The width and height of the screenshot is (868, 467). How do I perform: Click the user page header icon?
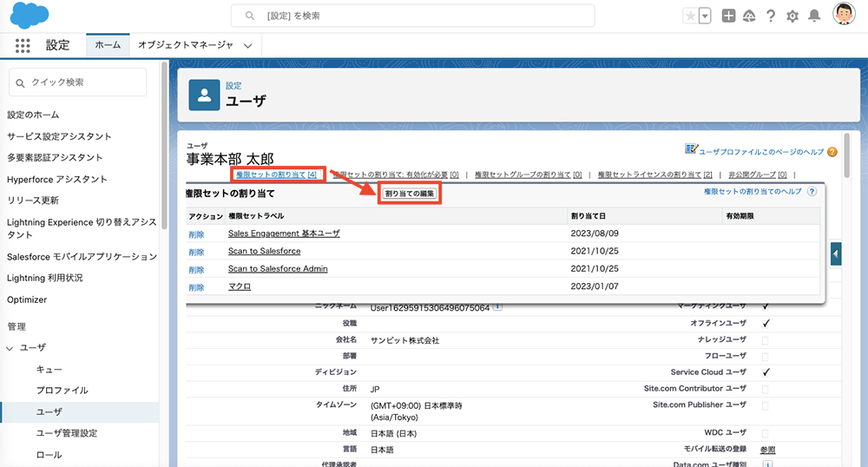204,95
